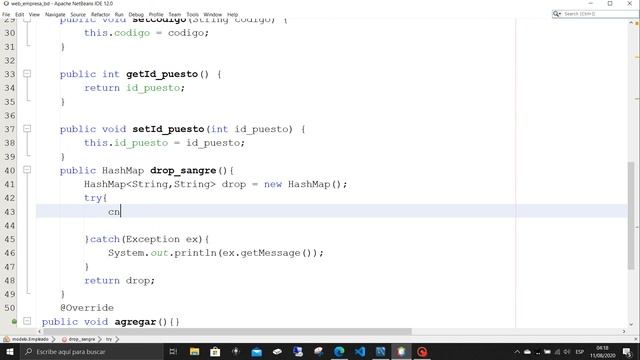The height and width of the screenshot is (360, 640).
Task: Open the Team menu
Action: (x=175, y=14)
